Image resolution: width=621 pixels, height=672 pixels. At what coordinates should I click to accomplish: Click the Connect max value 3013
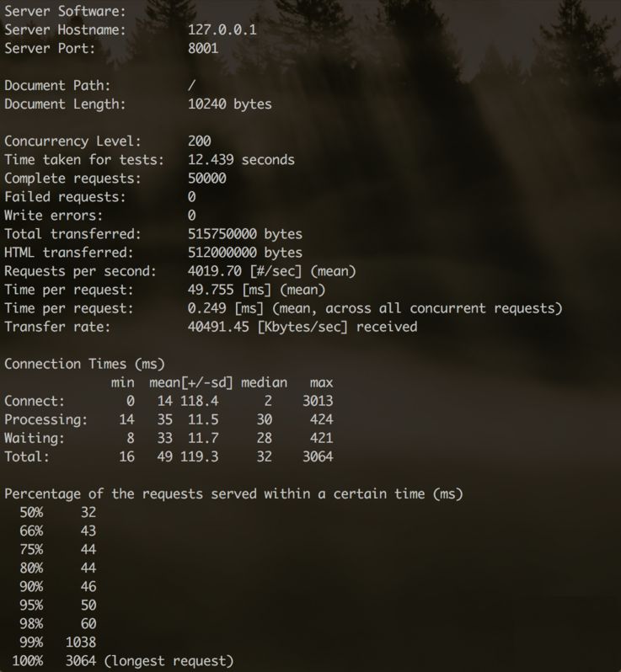(x=318, y=401)
